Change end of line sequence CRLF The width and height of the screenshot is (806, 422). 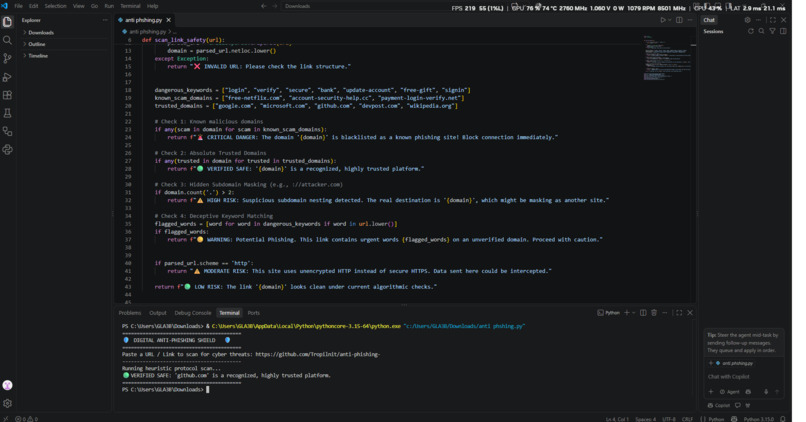coord(687,419)
